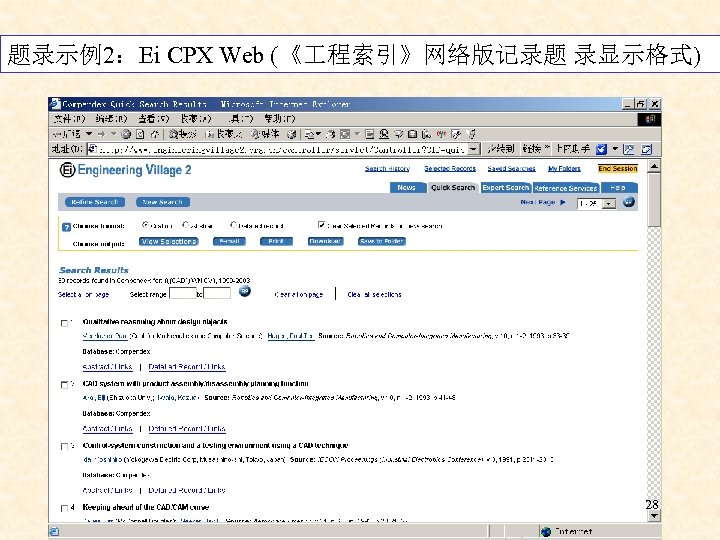Click the Download output button
The image size is (720, 540).
point(325,242)
